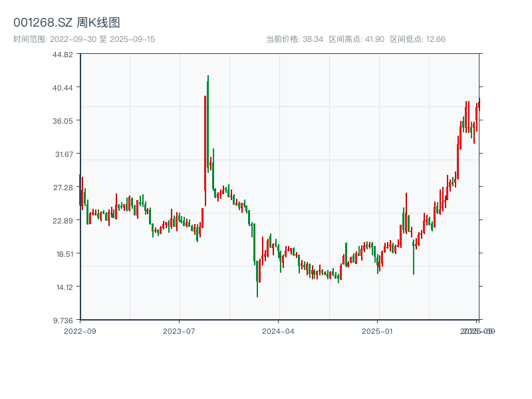Click the y-axis label 18.51
This screenshot has height=399, width=532.
click(x=65, y=254)
